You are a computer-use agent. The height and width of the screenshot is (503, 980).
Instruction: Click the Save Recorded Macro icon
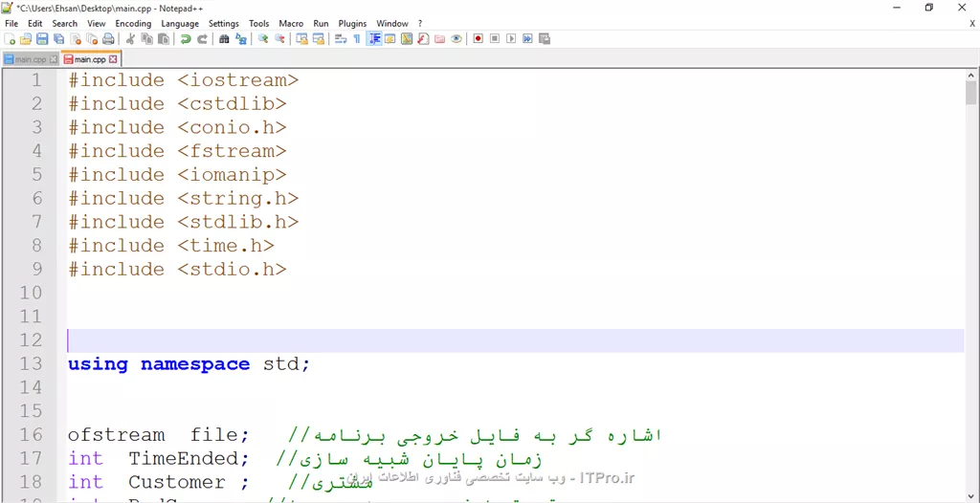545,39
